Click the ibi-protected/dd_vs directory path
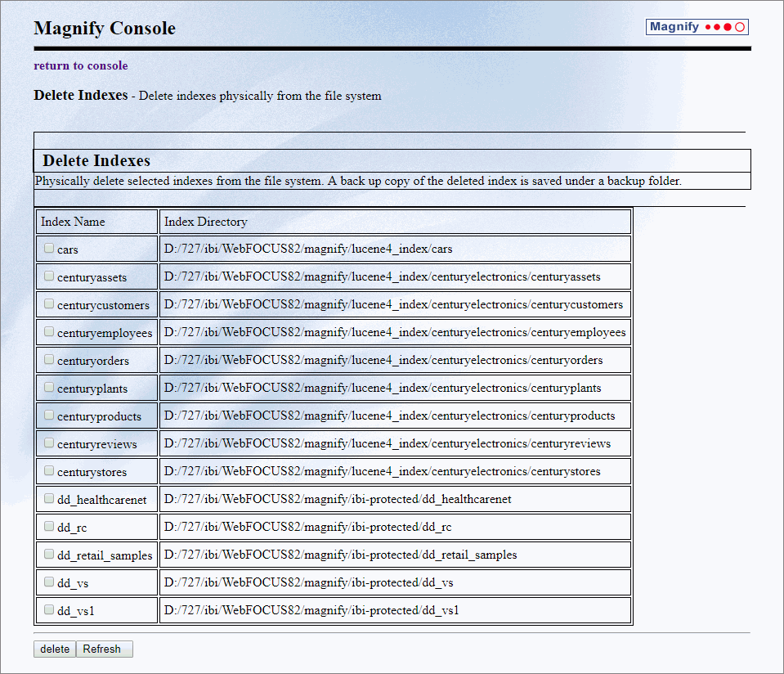This screenshot has height=674, width=784. [x=308, y=582]
